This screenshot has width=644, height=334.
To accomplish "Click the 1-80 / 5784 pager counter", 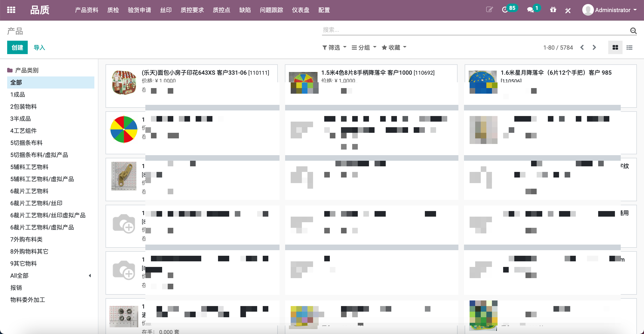I will pyautogui.click(x=558, y=47).
